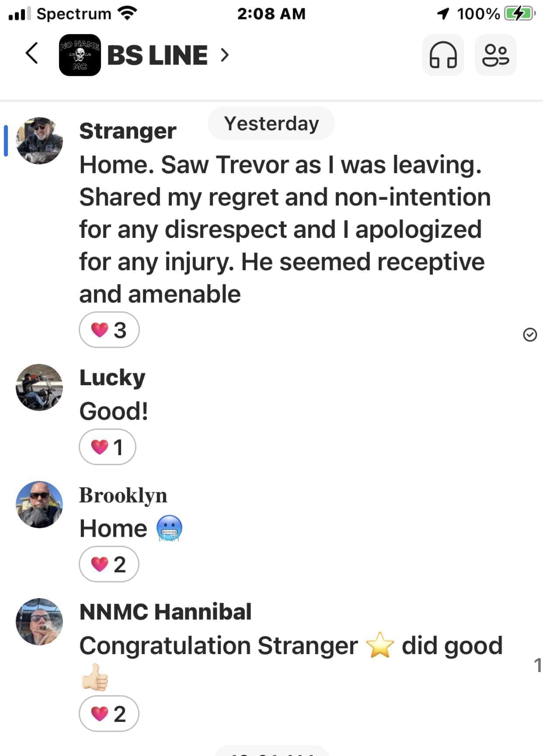This screenshot has height=756, width=543.
Task: View Brooklyn's profile picture
Action: pos(39,505)
